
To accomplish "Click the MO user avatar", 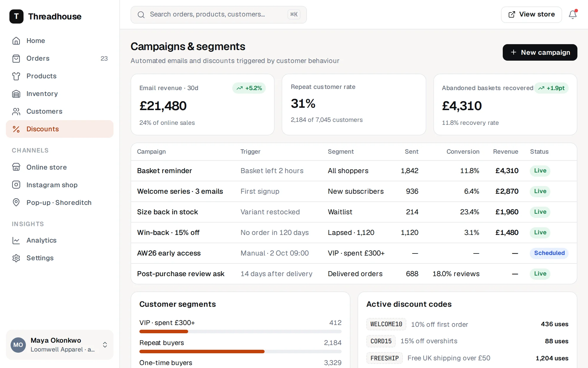I will [x=18, y=345].
